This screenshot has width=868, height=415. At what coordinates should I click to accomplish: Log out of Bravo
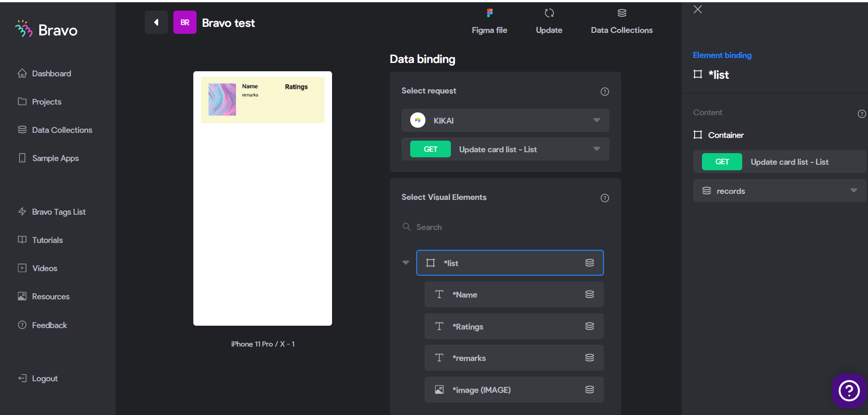(x=38, y=378)
